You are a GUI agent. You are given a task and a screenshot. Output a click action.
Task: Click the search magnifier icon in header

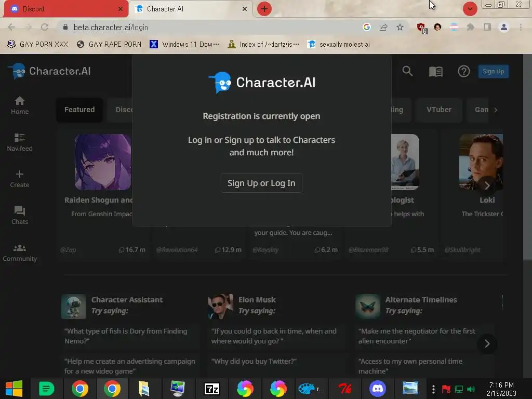(407, 71)
